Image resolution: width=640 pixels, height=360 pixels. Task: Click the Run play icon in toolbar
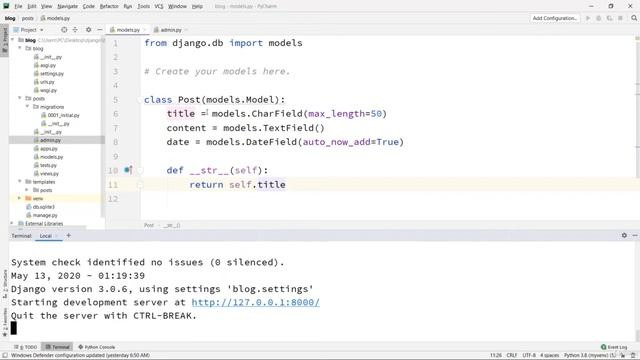(x=588, y=18)
